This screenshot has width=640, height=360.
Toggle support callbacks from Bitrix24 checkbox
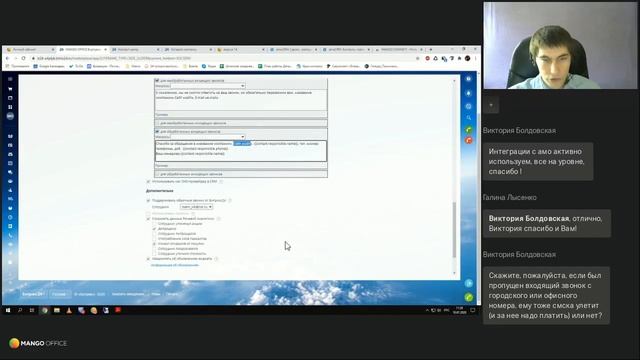[148, 200]
